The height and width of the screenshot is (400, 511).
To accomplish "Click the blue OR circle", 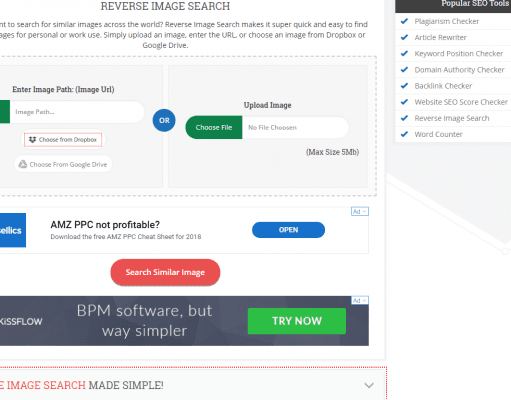I will pos(164,120).
